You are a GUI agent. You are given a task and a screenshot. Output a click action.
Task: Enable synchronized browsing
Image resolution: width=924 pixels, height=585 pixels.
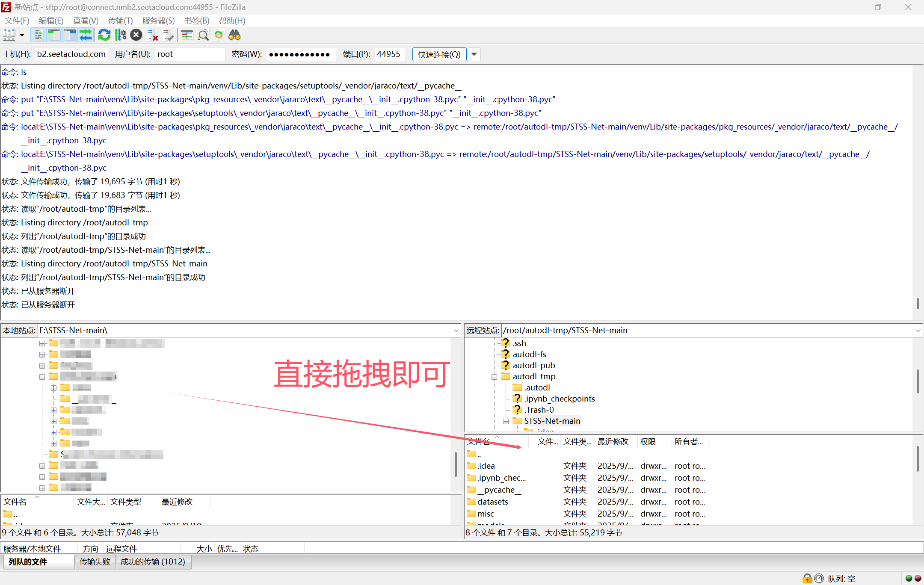[x=219, y=35]
